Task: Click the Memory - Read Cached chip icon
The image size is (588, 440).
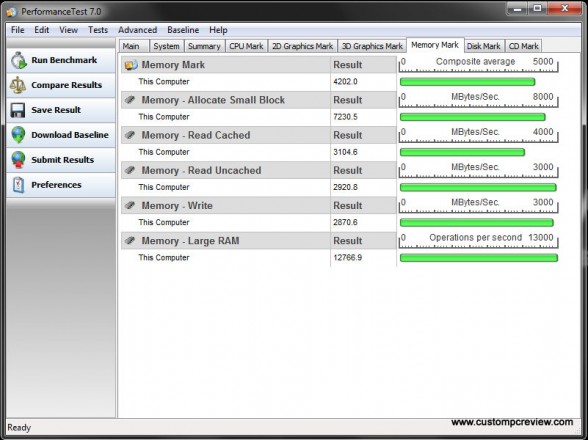Action: click(x=130, y=135)
